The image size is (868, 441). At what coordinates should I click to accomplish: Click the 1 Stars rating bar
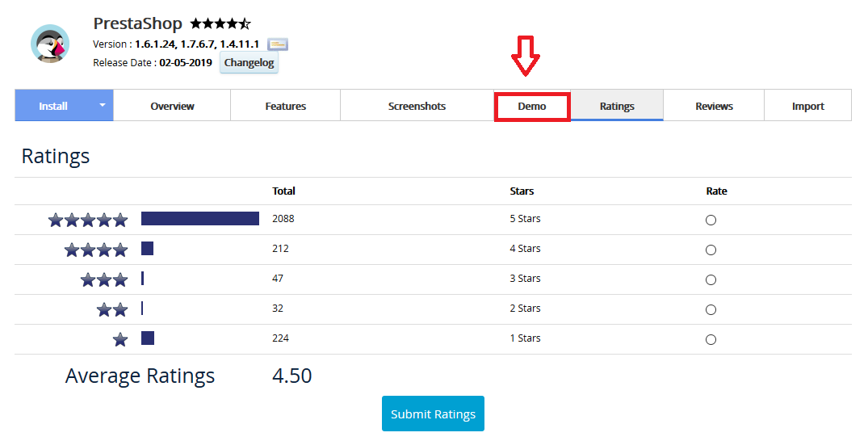tap(148, 338)
